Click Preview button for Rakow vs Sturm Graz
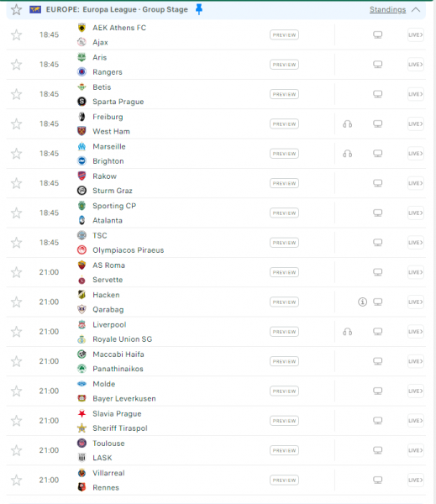The width and height of the screenshot is (436, 504). coord(284,183)
